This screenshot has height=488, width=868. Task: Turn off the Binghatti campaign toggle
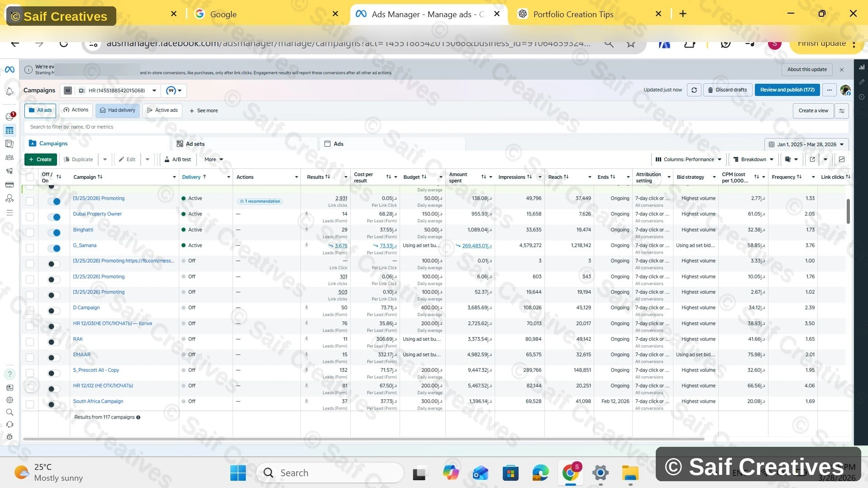pos(54,233)
